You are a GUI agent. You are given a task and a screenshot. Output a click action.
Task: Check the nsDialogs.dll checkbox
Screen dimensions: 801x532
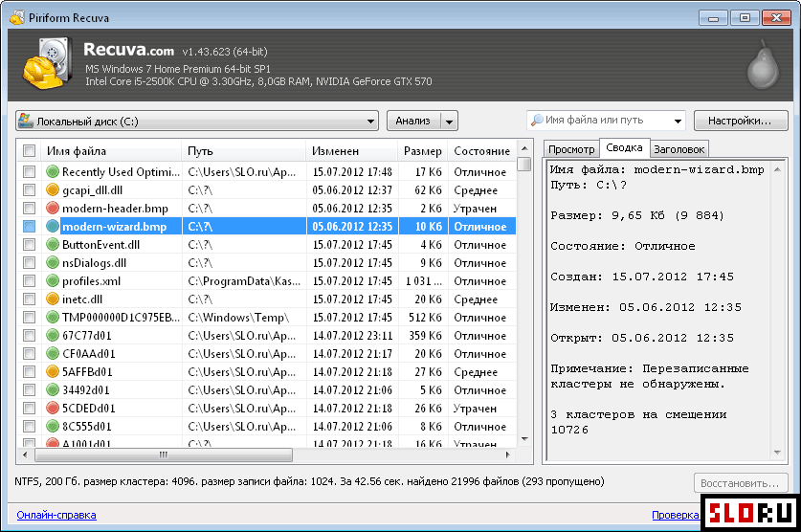(29, 263)
